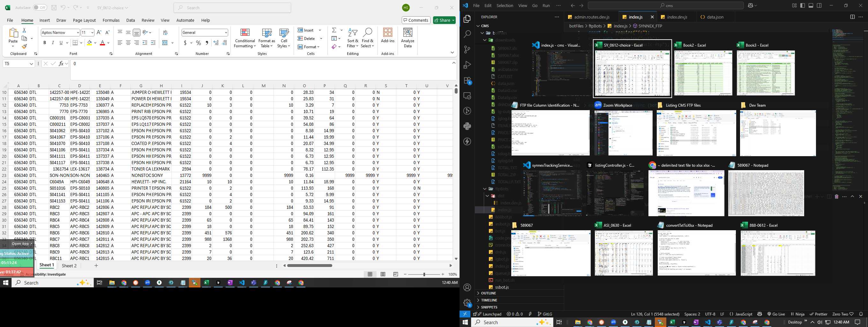
Task: Decrease font size with the small A icon
Action: coord(108,32)
